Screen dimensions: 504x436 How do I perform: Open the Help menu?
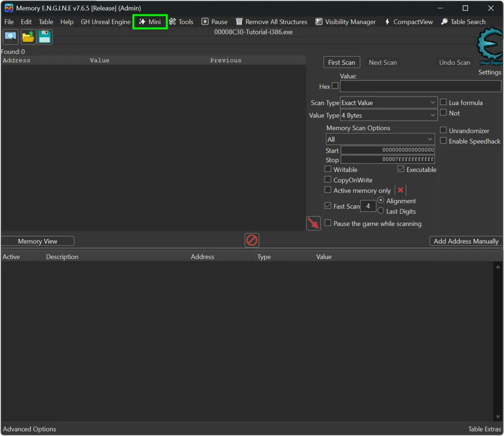coord(67,22)
